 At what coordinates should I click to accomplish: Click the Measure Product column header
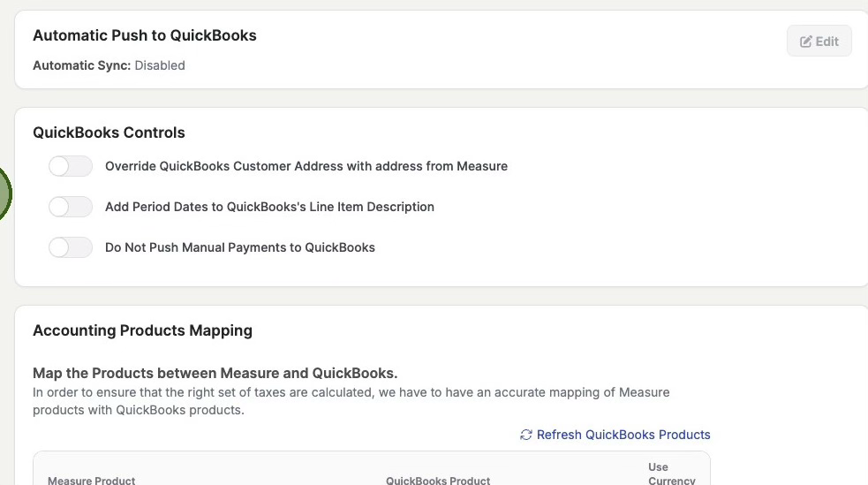pyautogui.click(x=92, y=481)
